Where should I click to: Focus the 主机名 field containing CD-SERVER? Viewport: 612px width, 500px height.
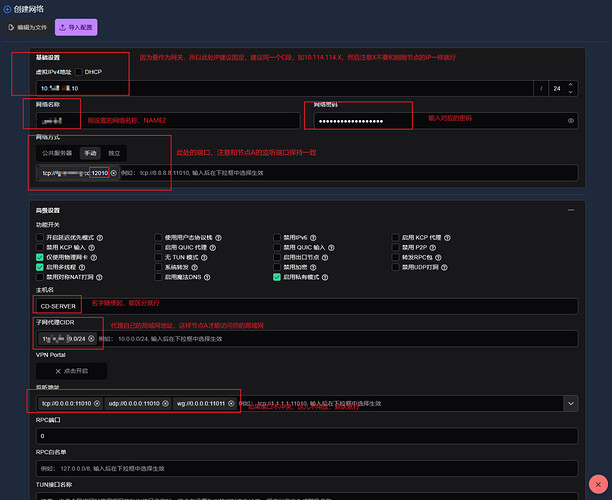[307, 306]
